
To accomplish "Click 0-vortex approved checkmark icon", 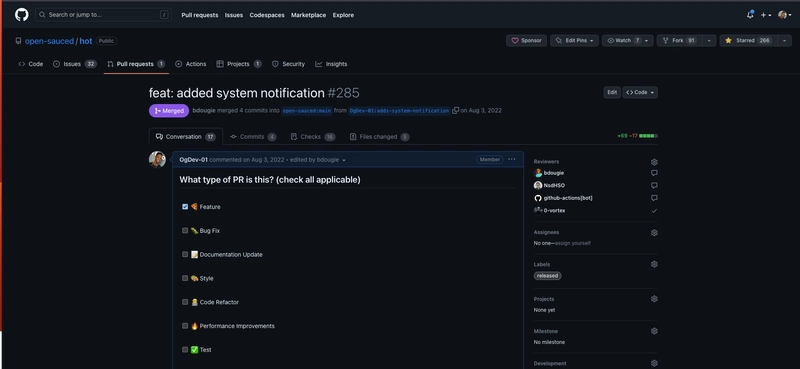I will pos(654,210).
